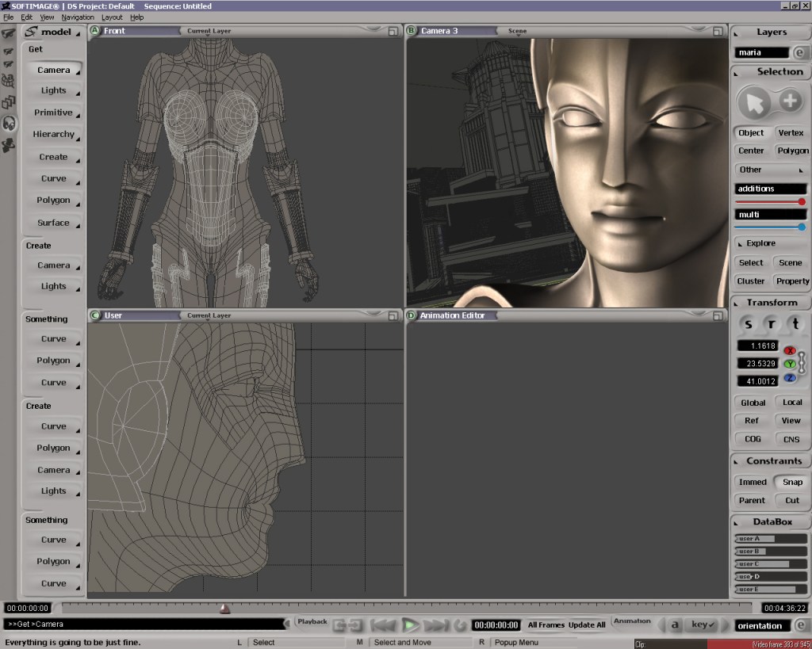Maximize the Front viewport A

pos(393,32)
